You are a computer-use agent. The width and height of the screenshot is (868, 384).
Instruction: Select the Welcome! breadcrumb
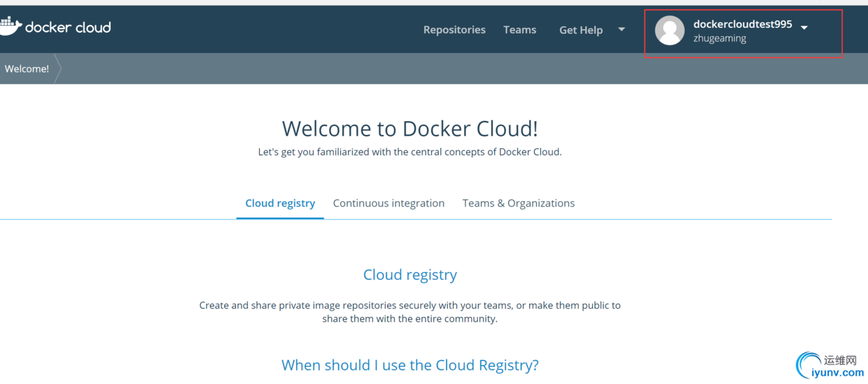point(27,69)
